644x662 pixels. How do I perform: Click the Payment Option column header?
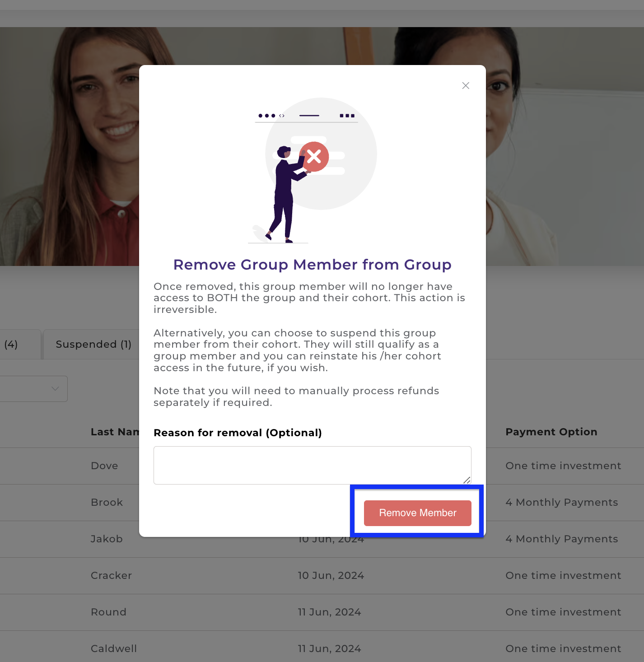(x=551, y=432)
